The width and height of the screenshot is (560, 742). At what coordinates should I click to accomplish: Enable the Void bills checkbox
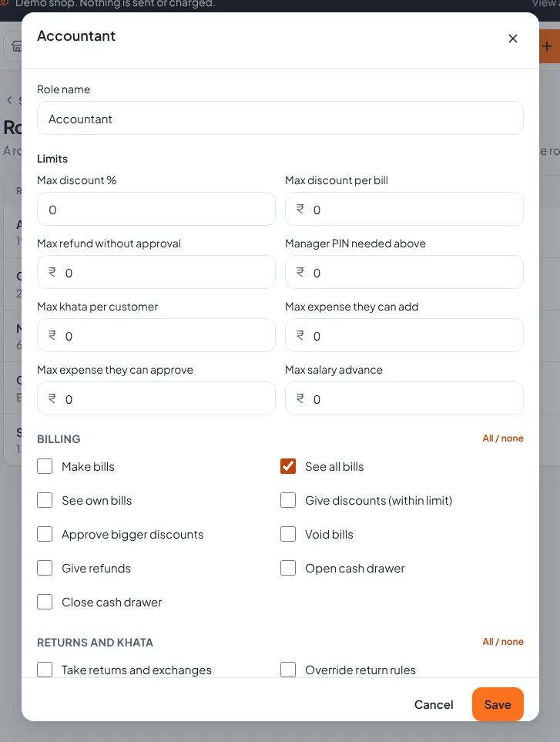(x=288, y=534)
